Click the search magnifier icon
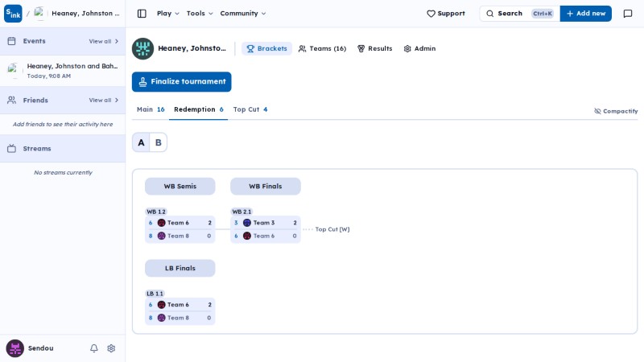Viewport: 644px width, 362px height. (490, 14)
